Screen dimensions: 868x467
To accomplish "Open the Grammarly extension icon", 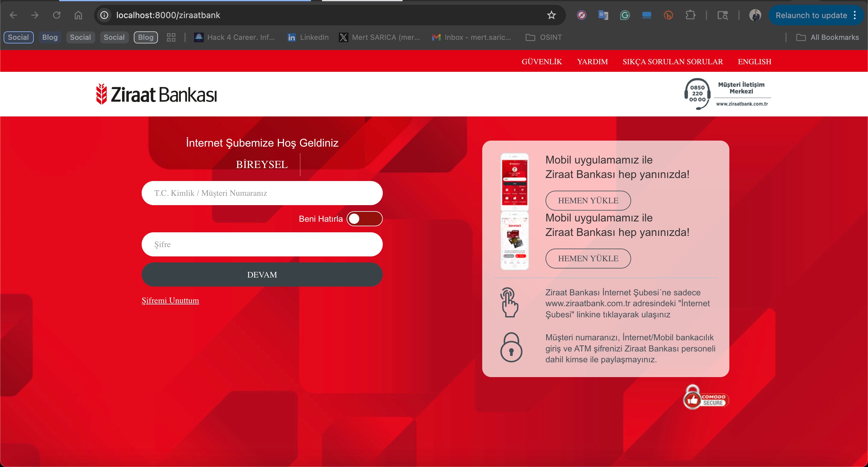I will [x=625, y=15].
